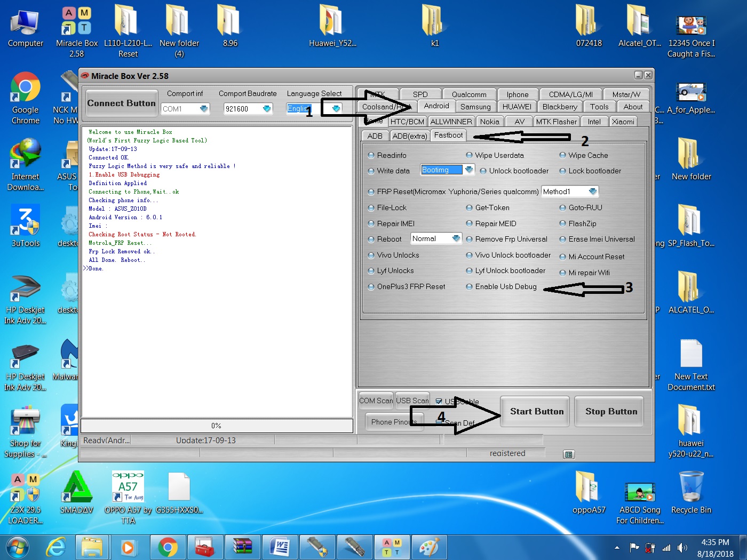
Task: Open G355HXXS0 file on desktop
Action: click(179, 493)
